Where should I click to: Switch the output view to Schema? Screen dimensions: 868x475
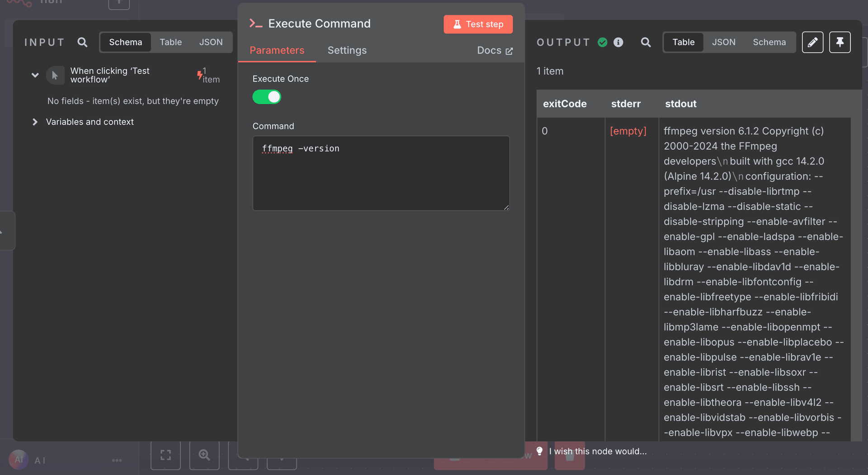[x=769, y=43]
